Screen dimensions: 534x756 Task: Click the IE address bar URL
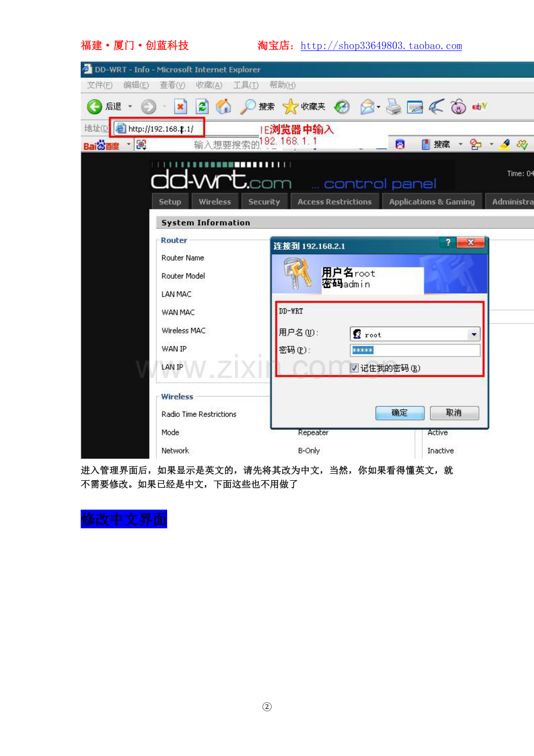click(x=161, y=129)
